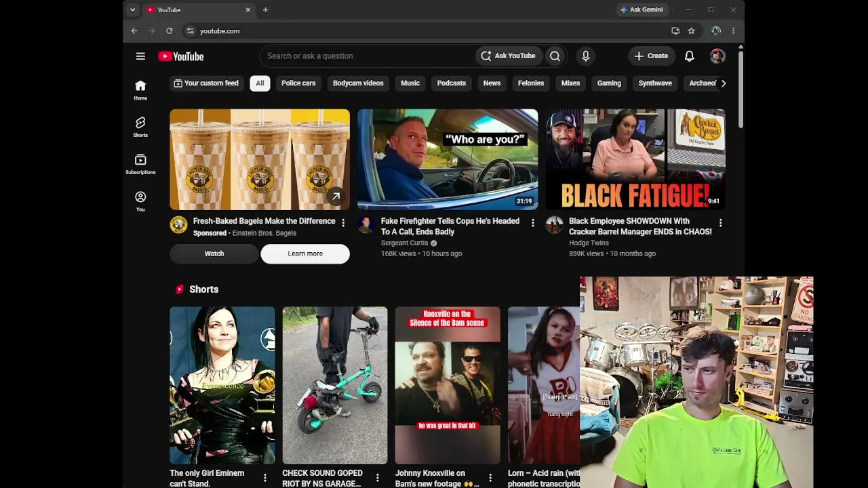
Task: Open the Einstein Bros. Bagels ad thumbnail
Action: tap(260, 159)
